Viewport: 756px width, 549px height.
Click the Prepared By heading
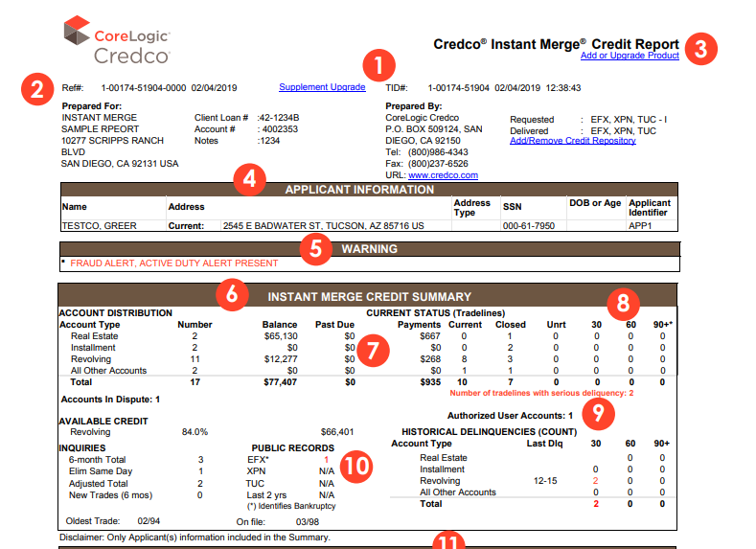[x=414, y=106]
